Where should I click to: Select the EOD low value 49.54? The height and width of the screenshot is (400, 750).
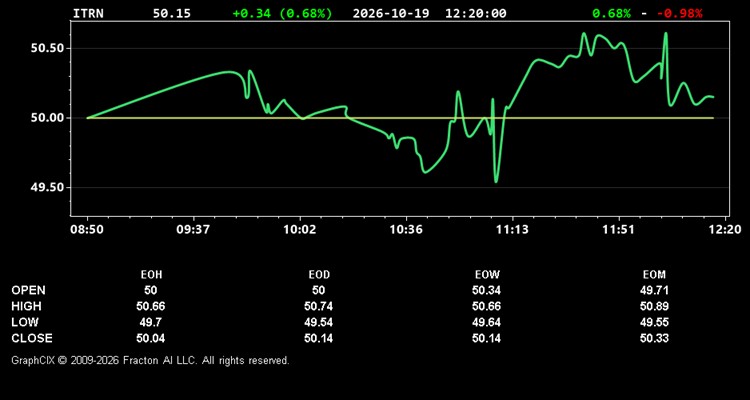(x=319, y=322)
